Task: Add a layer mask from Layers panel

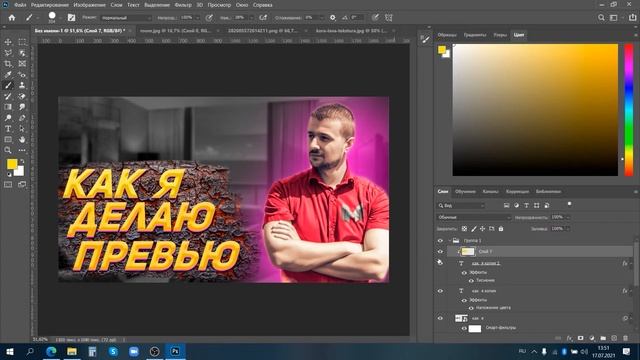Action: (580, 338)
